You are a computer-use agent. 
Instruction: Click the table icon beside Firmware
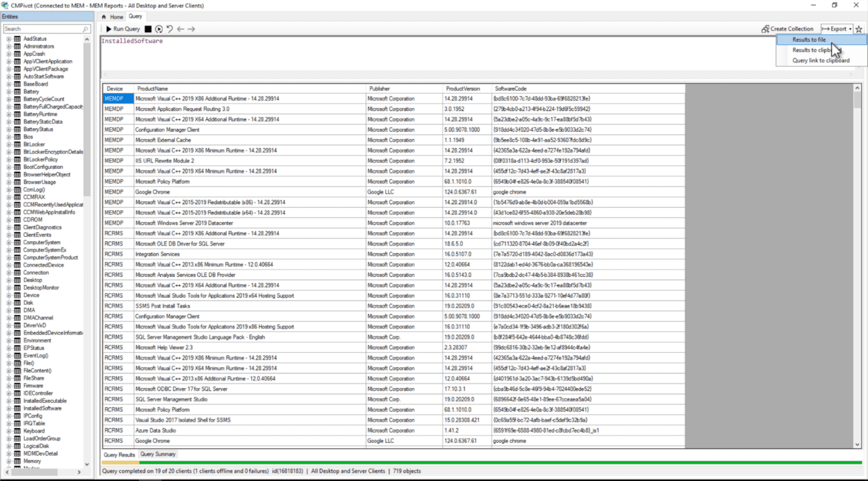point(17,386)
